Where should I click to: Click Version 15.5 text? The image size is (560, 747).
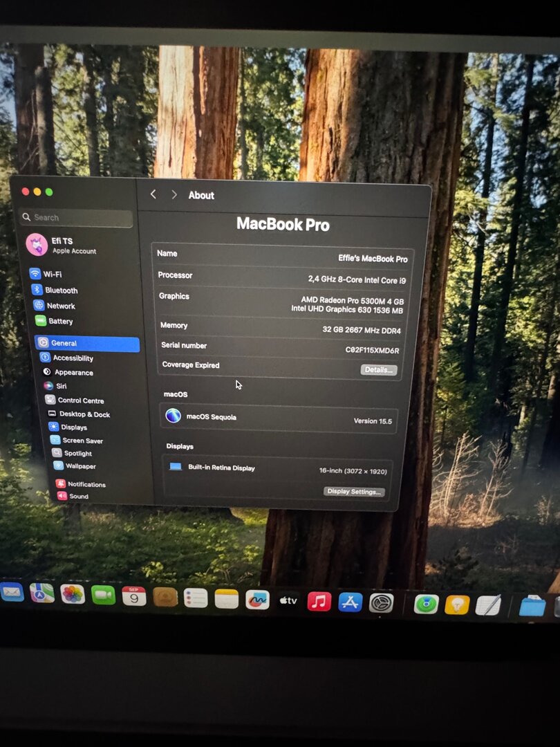coord(373,421)
